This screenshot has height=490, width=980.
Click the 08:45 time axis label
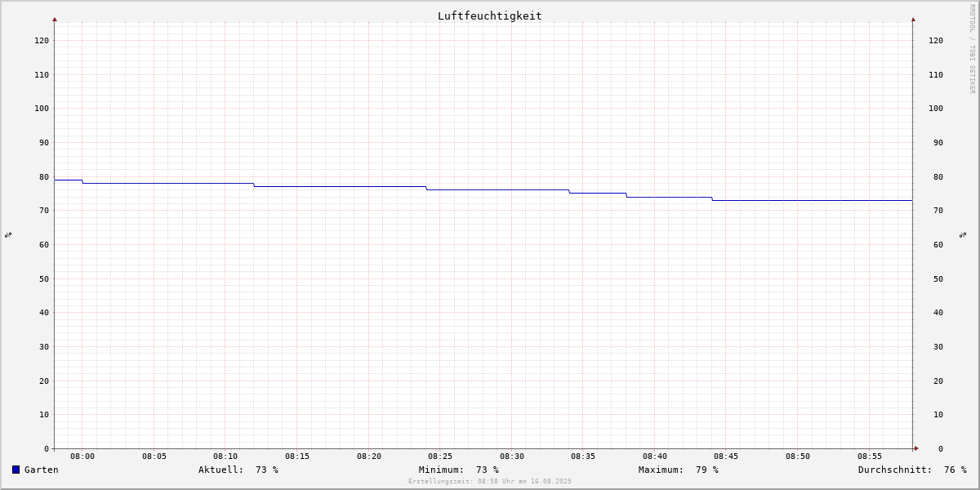726,457
